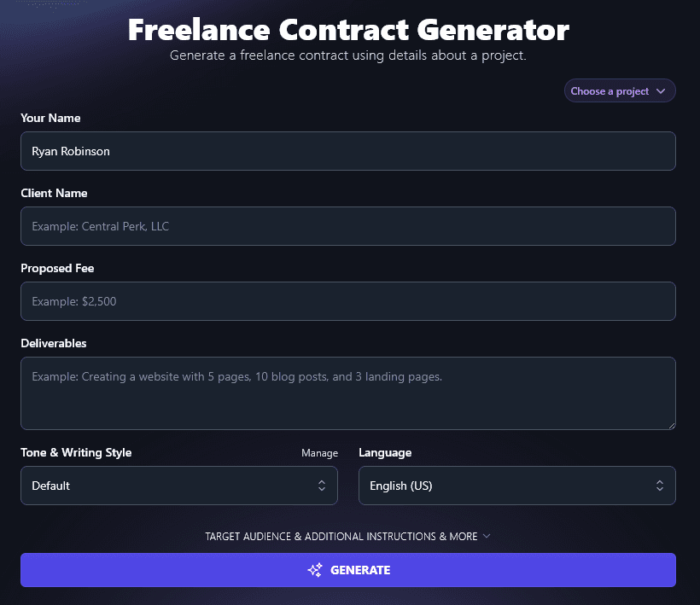Click inside the Your Name field
This screenshot has height=605, width=700.
(348, 150)
